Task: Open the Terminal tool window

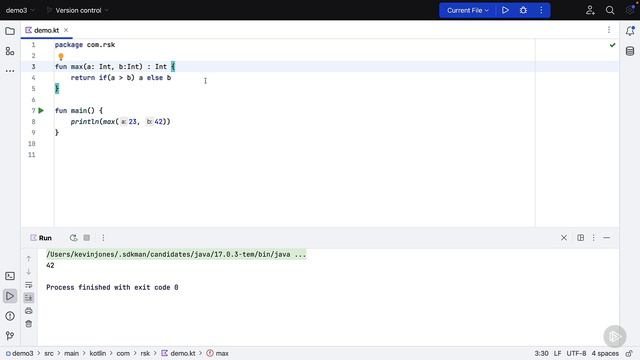Action: click(x=10, y=276)
